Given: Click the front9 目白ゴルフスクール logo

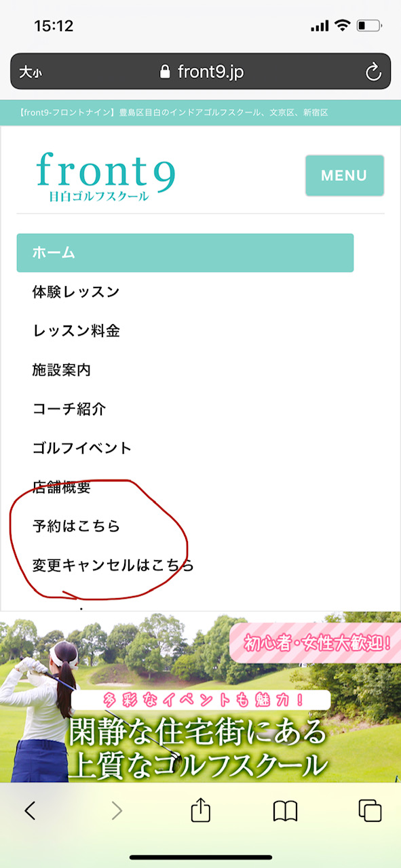Looking at the screenshot, I should click(106, 176).
